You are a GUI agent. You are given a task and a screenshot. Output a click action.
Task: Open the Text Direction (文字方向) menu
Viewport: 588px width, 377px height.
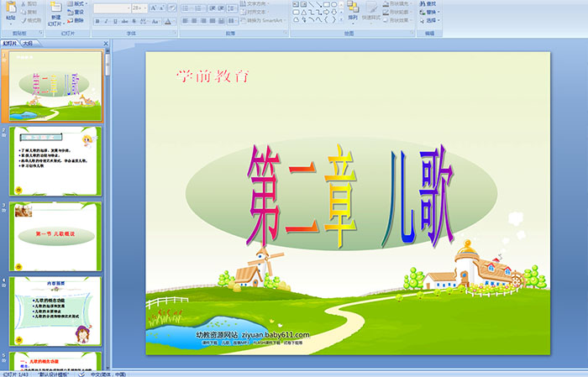coord(255,3)
